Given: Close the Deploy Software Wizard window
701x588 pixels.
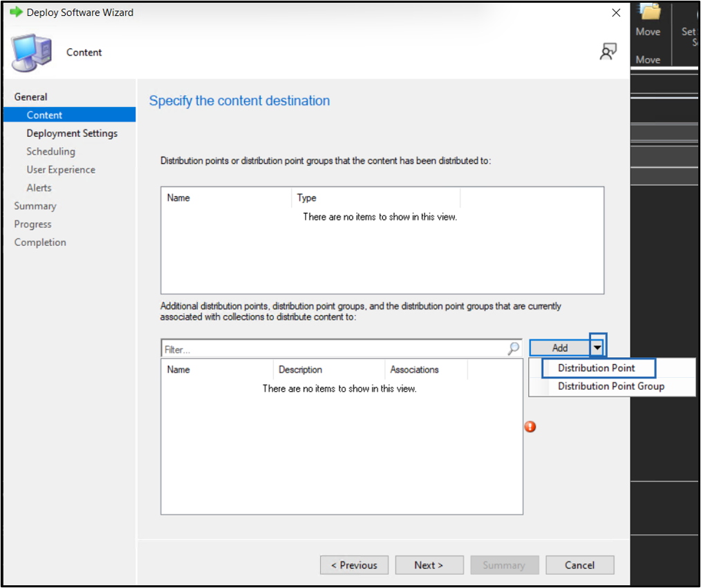Looking at the screenshot, I should pyautogui.click(x=616, y=12).
